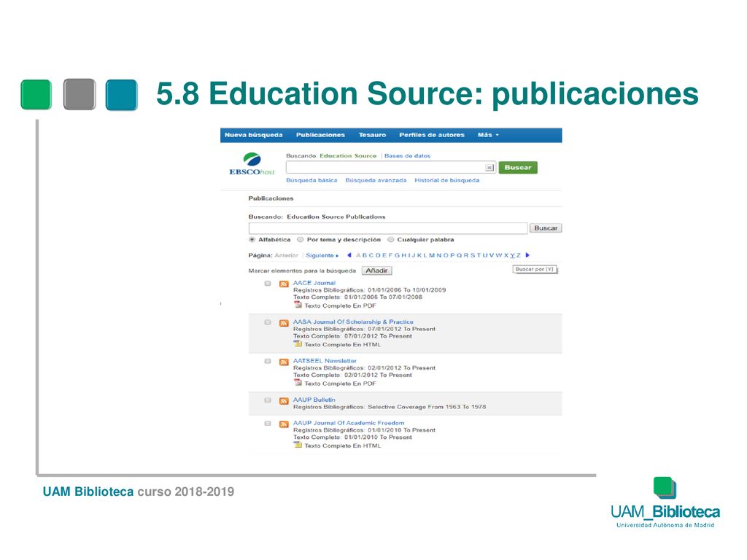Image resolution: width=747 pixels, height=560 pixels.
Task: Check AAUP Journal Of Academic Freedom checkbox
Action: tap(268, 424)
